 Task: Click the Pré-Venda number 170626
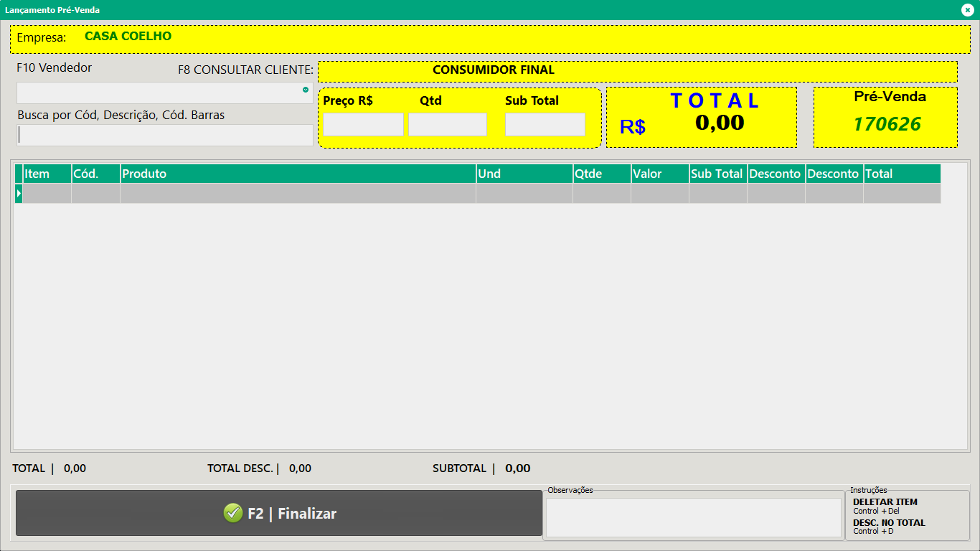(887, 124)
